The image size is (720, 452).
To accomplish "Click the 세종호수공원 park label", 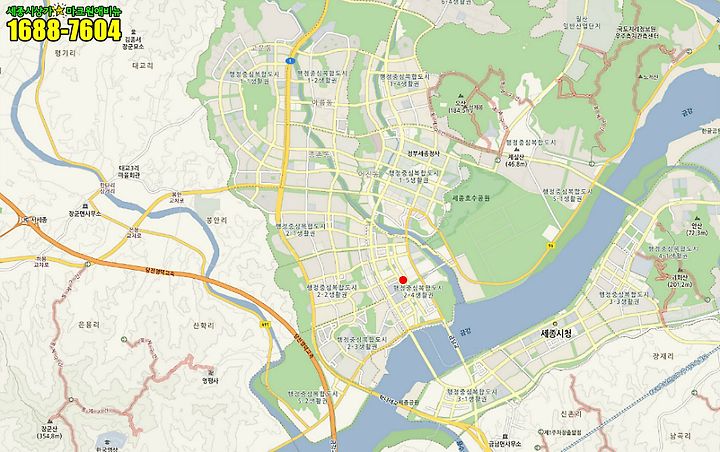I will coord(471,198).
